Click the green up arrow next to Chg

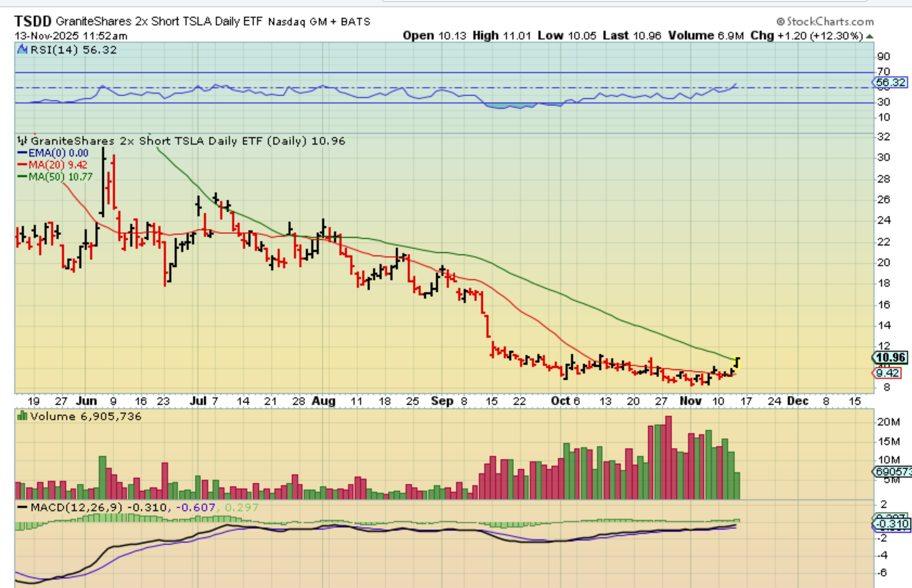coord(870,36)
